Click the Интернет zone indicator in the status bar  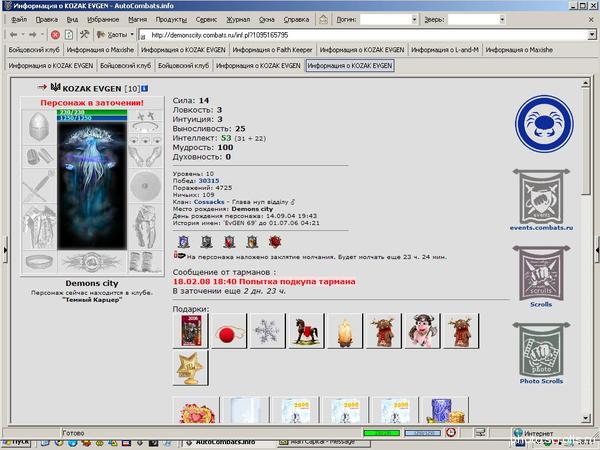[533, 433]
